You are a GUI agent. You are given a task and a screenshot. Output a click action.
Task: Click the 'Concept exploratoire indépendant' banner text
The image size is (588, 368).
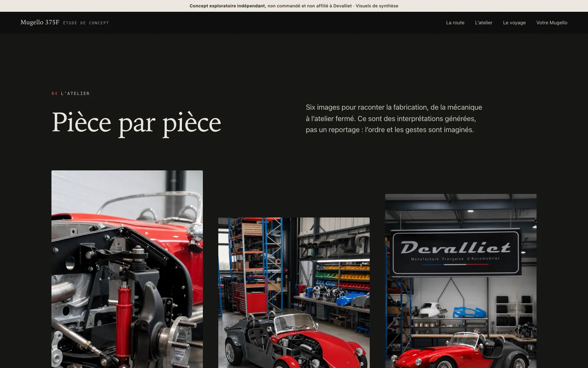tap(227, 6)
